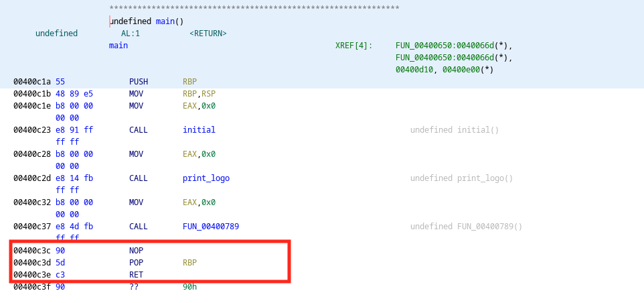Viewport: 644px width, 303px height.
Task: Select the <RETURN> storage label
Action: pos(208,34)
